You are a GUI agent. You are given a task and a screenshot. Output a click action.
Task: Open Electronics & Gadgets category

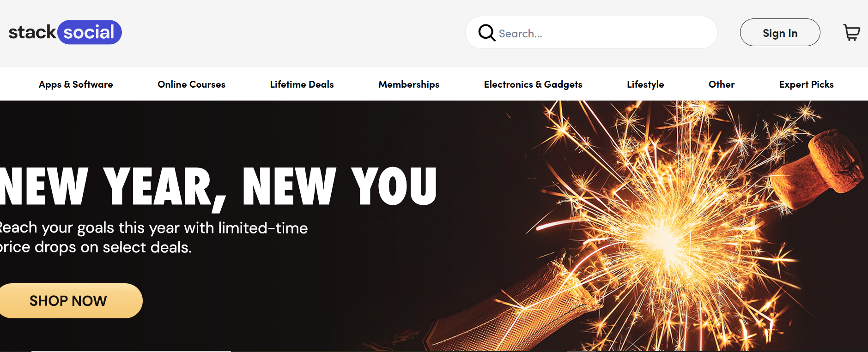coord(533,84)
